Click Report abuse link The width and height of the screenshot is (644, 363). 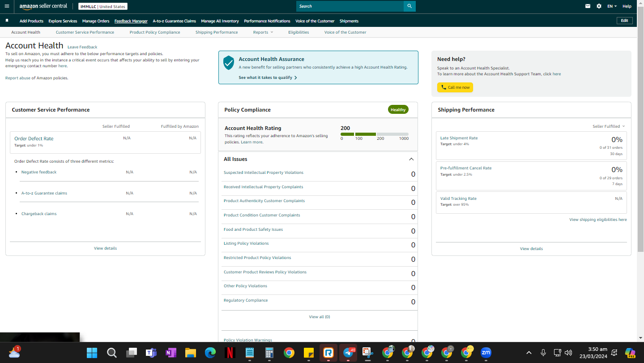[18, 78]
